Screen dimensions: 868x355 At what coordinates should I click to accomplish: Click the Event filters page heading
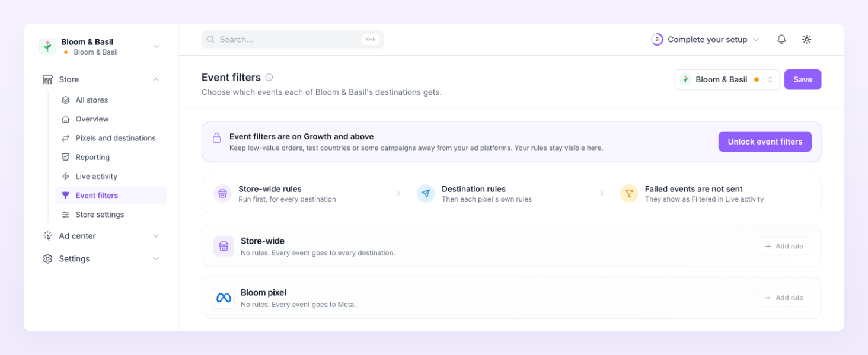231,78
